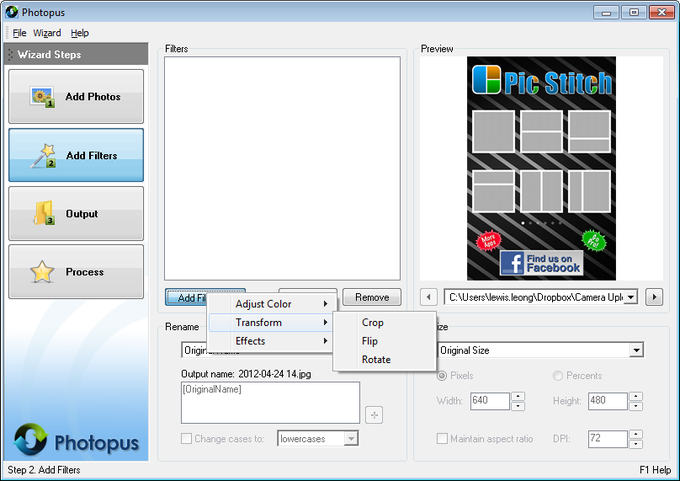
Task: Click the Add Filters magic wand icon
Action: tap(43, 156)
